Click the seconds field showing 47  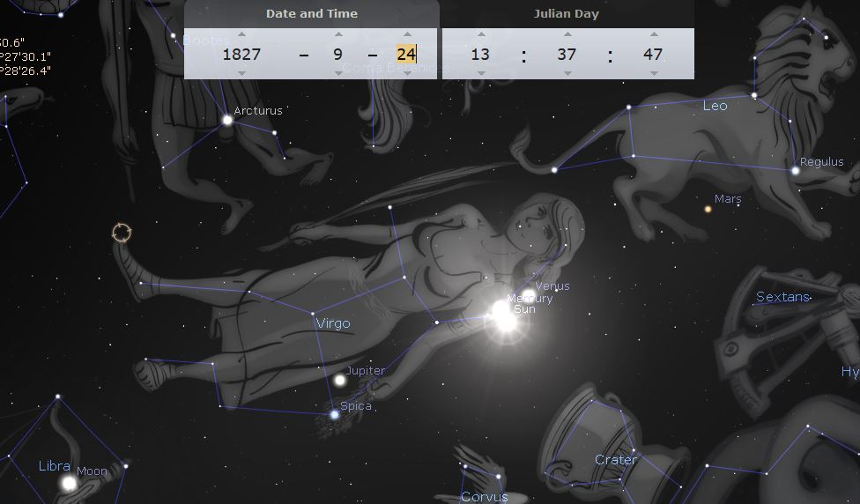point(653,55)
